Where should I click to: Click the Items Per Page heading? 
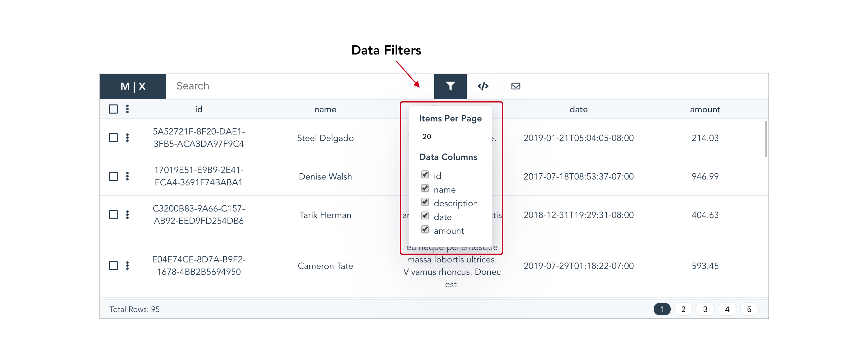[450, 118]
